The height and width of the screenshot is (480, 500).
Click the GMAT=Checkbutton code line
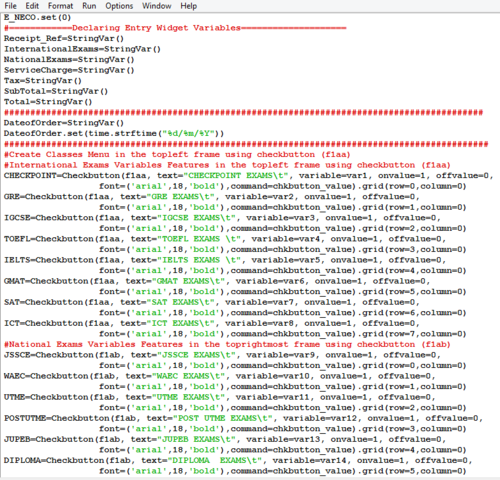217,281
